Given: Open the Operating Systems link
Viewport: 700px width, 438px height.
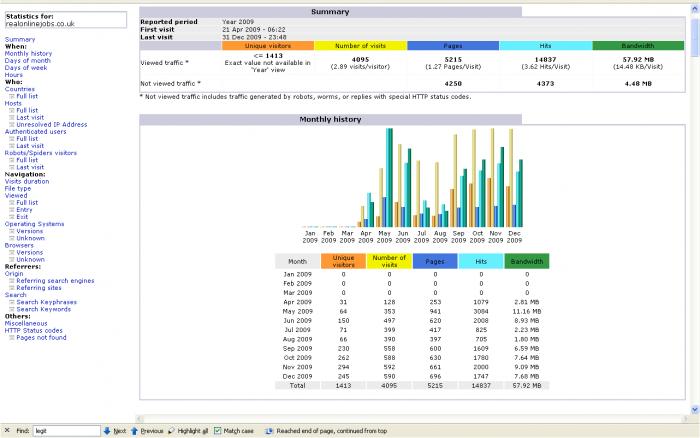Looking at the screenshot, I should [x=33, y=223].
